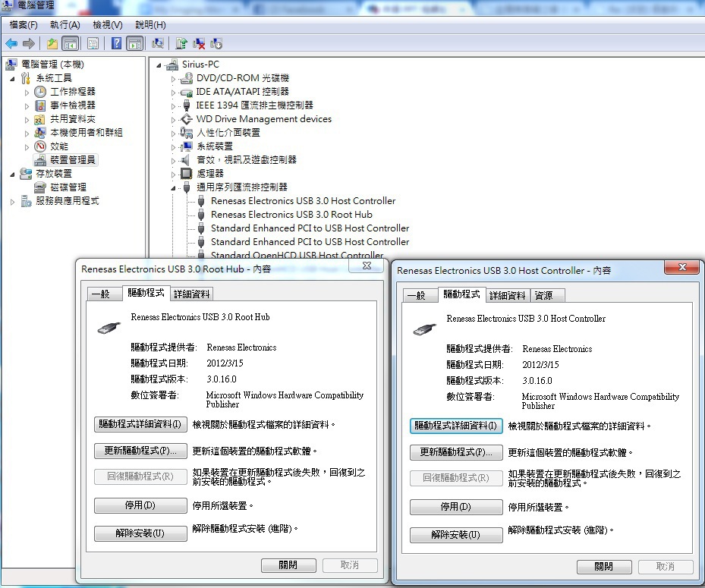Screen dimensions: 705x588
Task: Click 停用(D) in Root Hub dialog
Action: [x=140, y=505]
